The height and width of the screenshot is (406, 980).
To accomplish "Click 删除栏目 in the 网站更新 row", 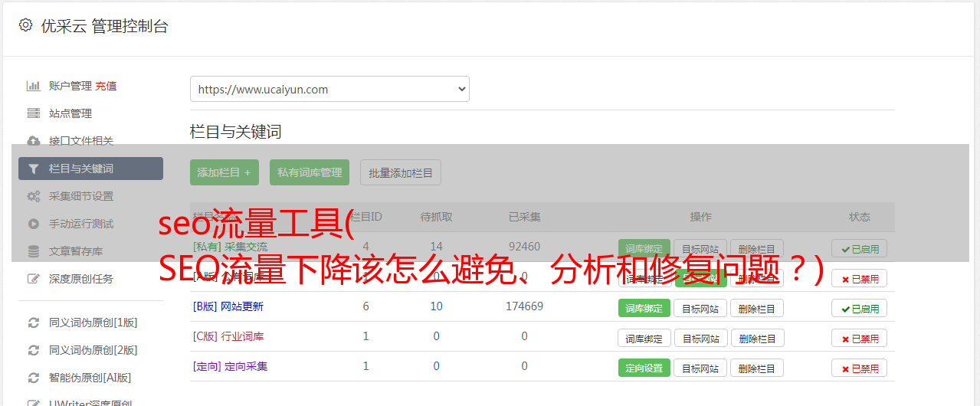I will [757, 308].
